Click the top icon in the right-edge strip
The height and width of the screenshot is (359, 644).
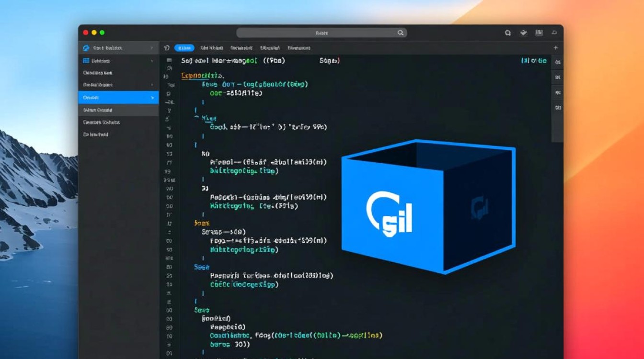pos(558,61)
